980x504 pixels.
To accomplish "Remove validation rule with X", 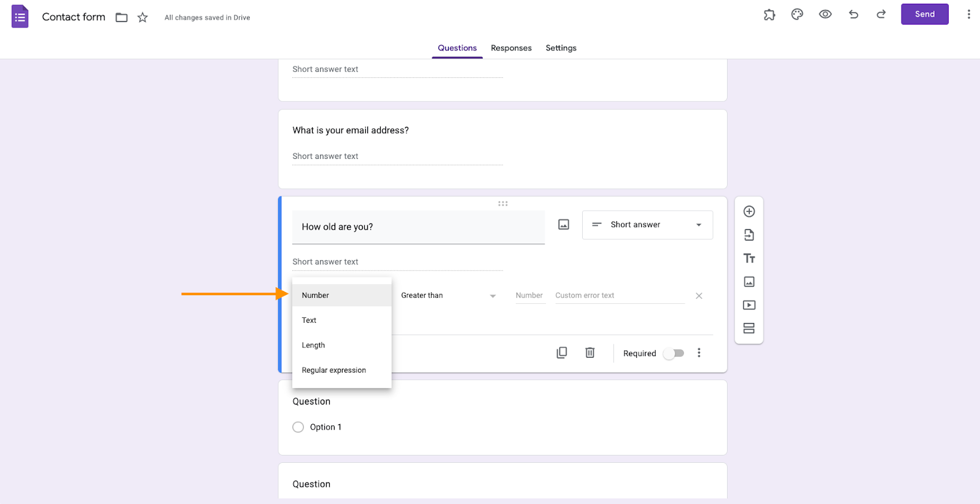I will [x=699, y=296].
